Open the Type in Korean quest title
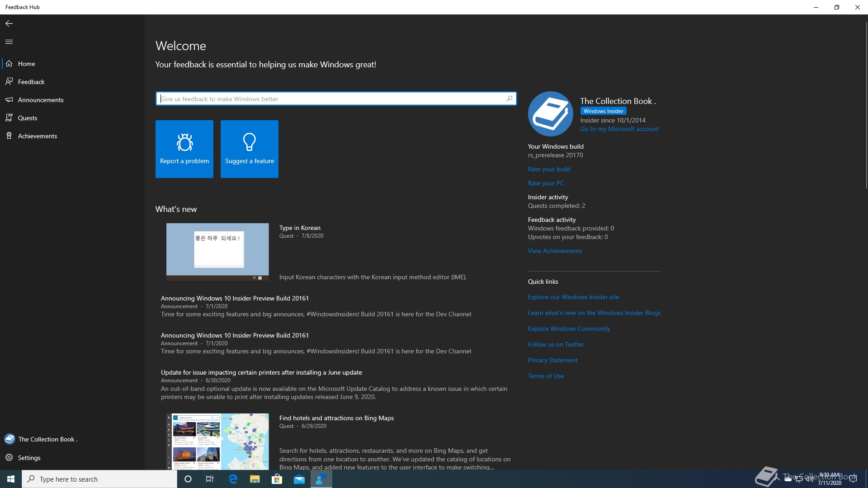Screen dimensions: 868x488 pos(300,228)
